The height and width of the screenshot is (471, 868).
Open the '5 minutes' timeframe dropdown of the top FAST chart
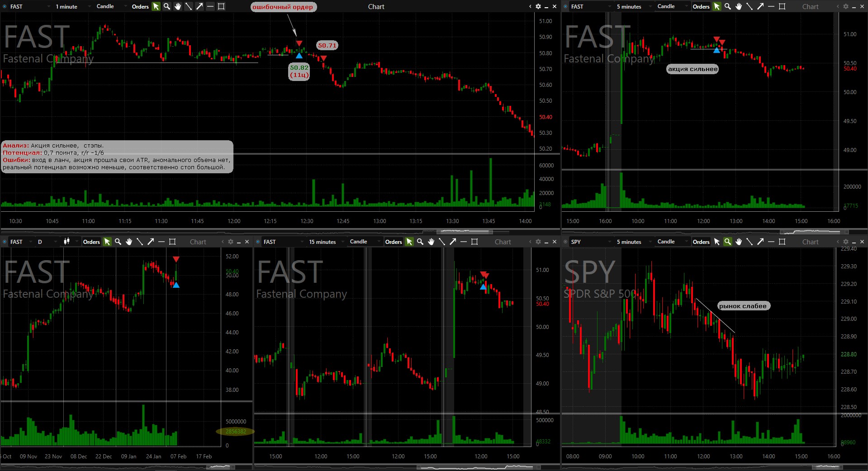pos(634,6)
